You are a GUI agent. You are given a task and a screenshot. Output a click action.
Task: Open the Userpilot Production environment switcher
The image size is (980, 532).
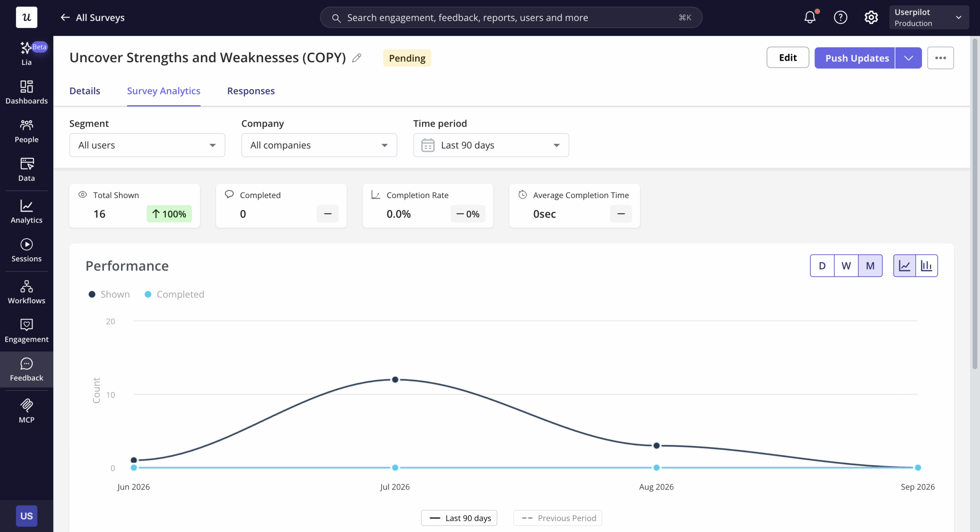coord(929,17)
